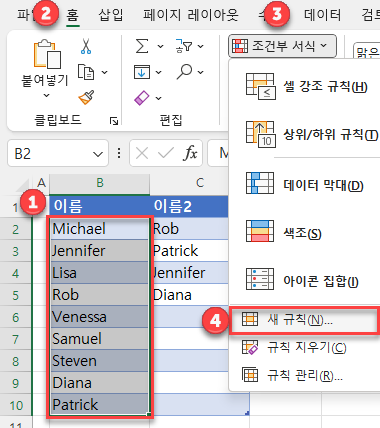Switch to the 페이지 레이아웃 tab

click(x=191, y=15)
